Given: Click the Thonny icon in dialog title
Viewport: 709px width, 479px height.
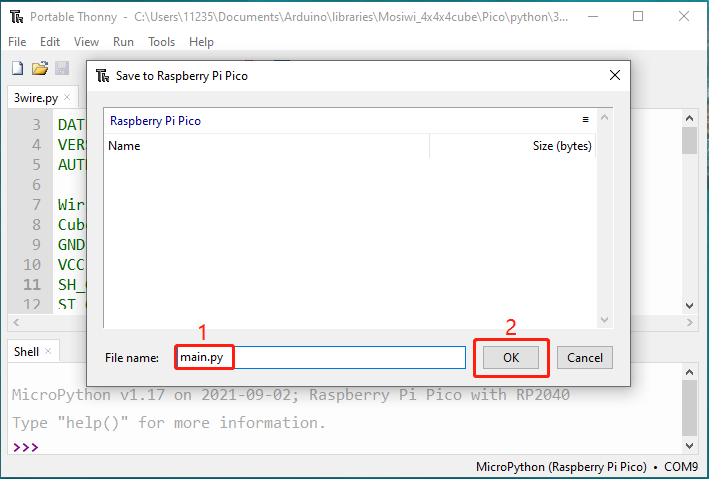Looking at the screenshot, I should tap(103, 76).
